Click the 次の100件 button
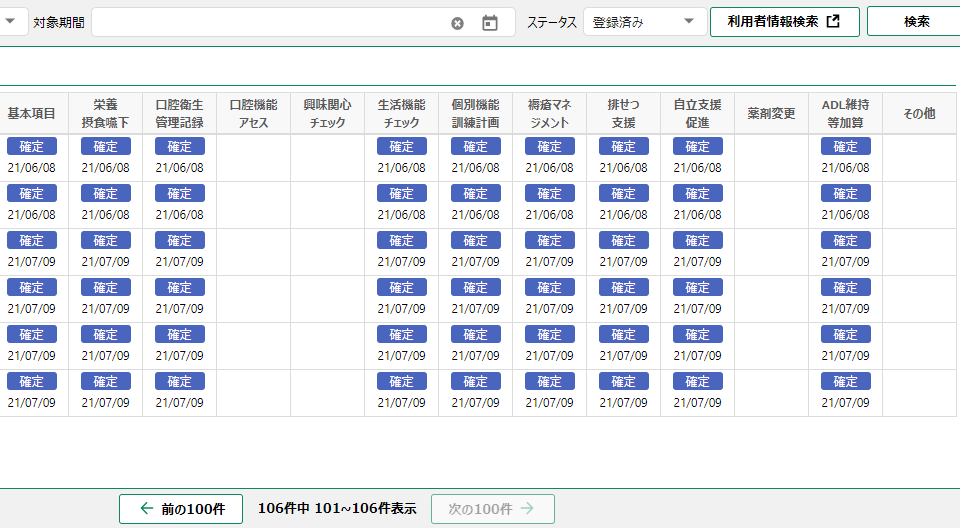This screenshot has height=528, width=960. coord(492,508)
